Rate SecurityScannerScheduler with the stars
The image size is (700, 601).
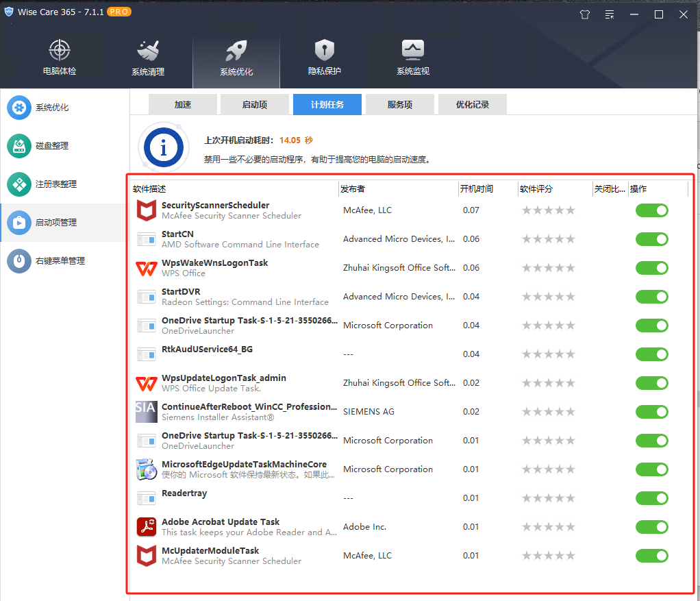(549, 210)
